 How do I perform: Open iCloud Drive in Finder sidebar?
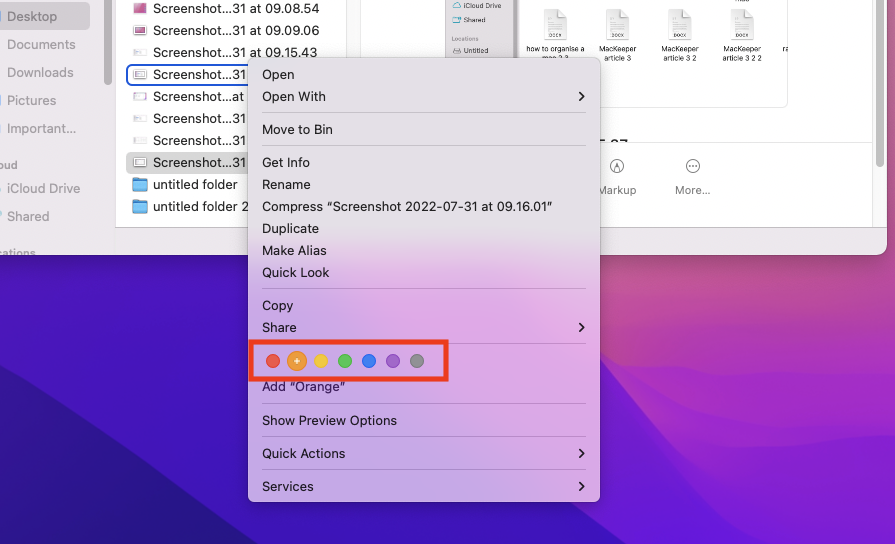tap(43, 188)
